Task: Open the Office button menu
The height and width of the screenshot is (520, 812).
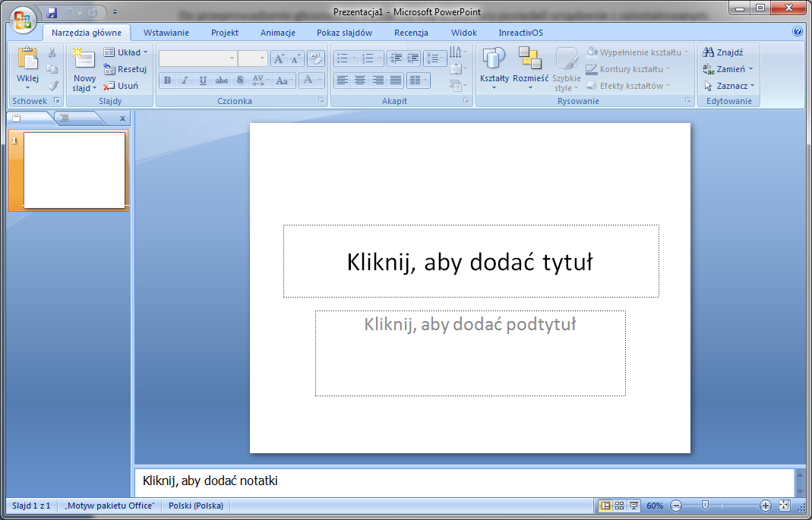Action: tap(22, 20)
